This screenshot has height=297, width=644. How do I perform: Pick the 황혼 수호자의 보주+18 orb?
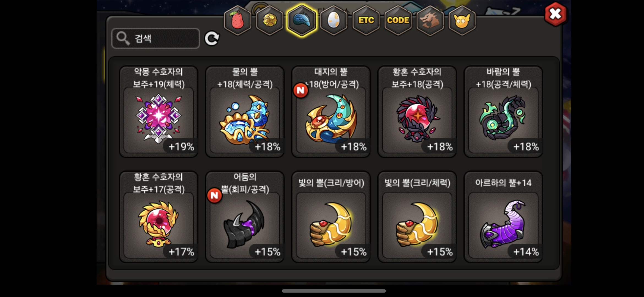(417, 112)
